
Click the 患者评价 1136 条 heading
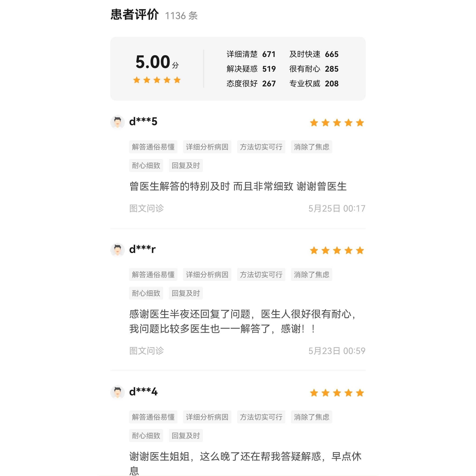pyautogui.click(x=154, y=15)
